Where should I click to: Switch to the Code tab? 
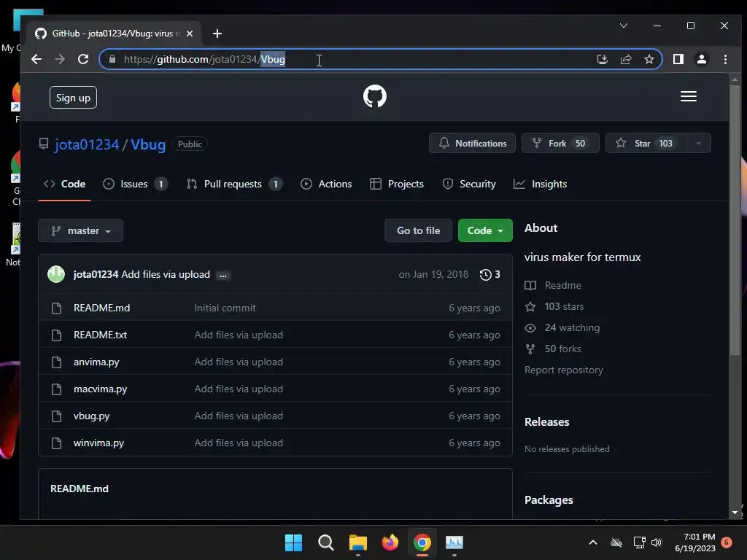point(64,184)
